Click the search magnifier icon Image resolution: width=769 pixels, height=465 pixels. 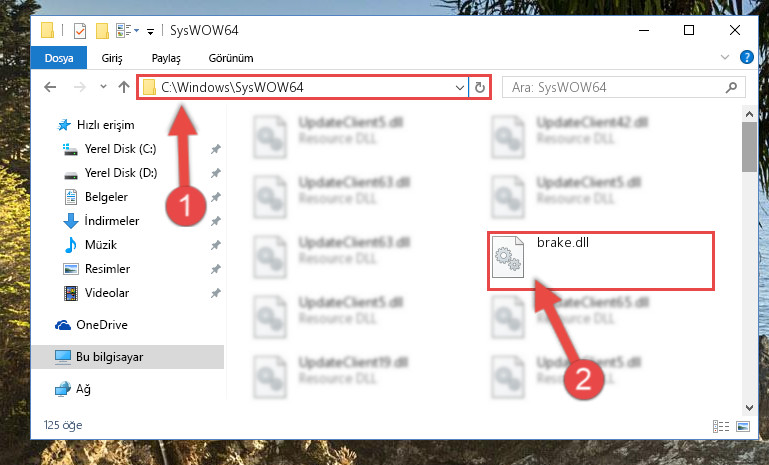click(731, 87)
